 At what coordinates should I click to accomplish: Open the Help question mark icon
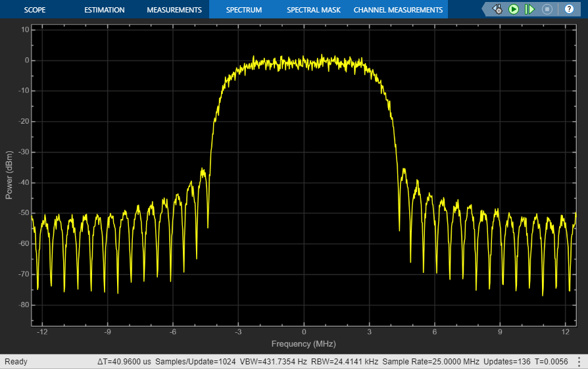569,9
